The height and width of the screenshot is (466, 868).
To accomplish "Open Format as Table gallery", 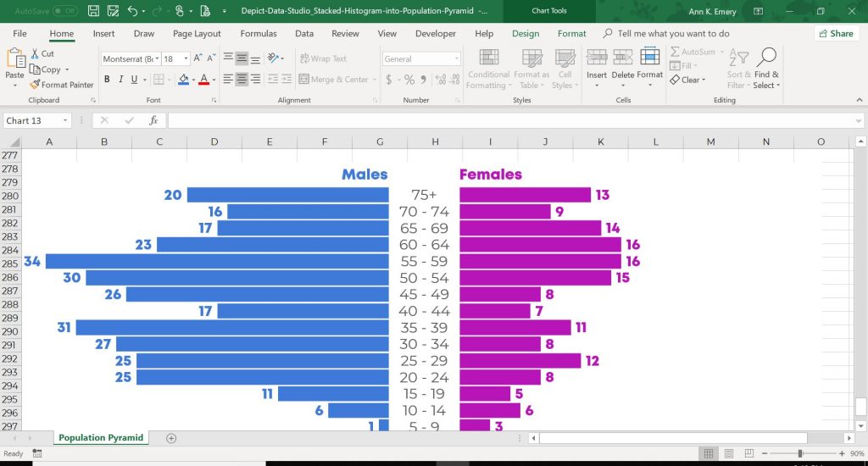I will click(531, 69).
